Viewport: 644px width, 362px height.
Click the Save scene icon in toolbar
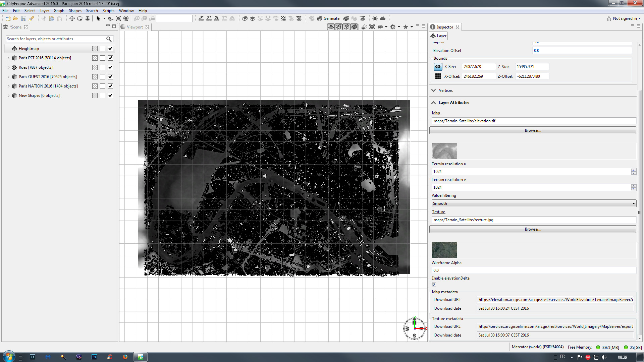click(23, 18)
